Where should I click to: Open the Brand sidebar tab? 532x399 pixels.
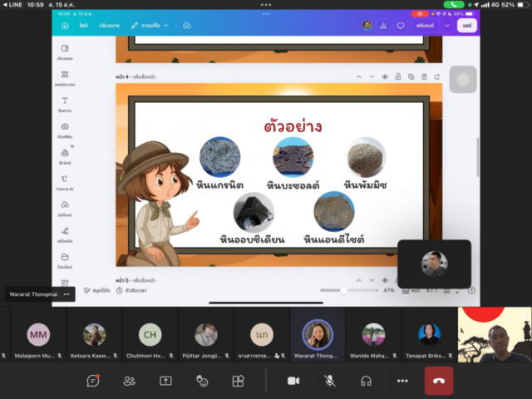(65, 156)
